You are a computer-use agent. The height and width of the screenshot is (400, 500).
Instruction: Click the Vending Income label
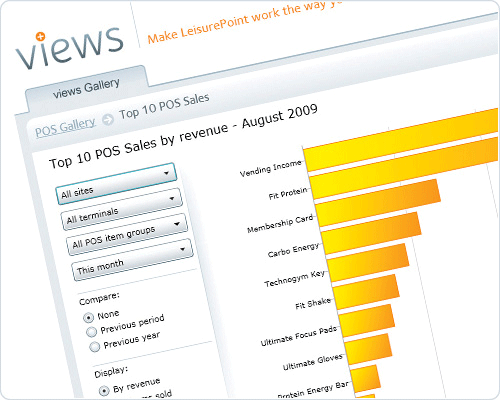pyautogui.click(x=271, y=168)
